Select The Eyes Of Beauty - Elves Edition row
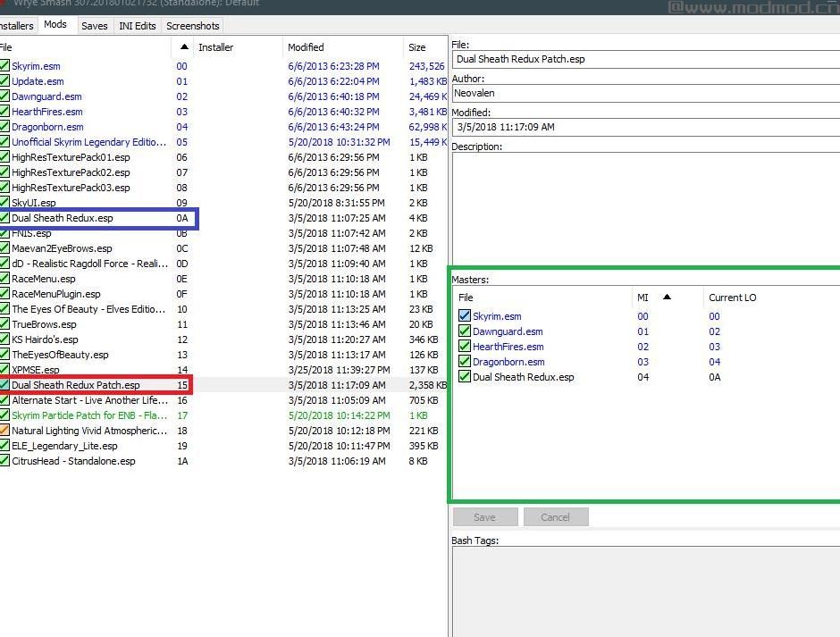This screenshot has height=637, width=840. (x=223, y=309)
